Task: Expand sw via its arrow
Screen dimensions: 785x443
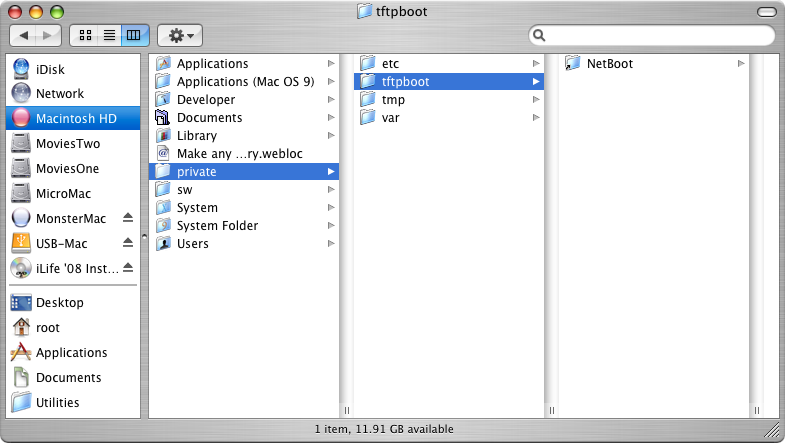Action: [x=331, y=190]
